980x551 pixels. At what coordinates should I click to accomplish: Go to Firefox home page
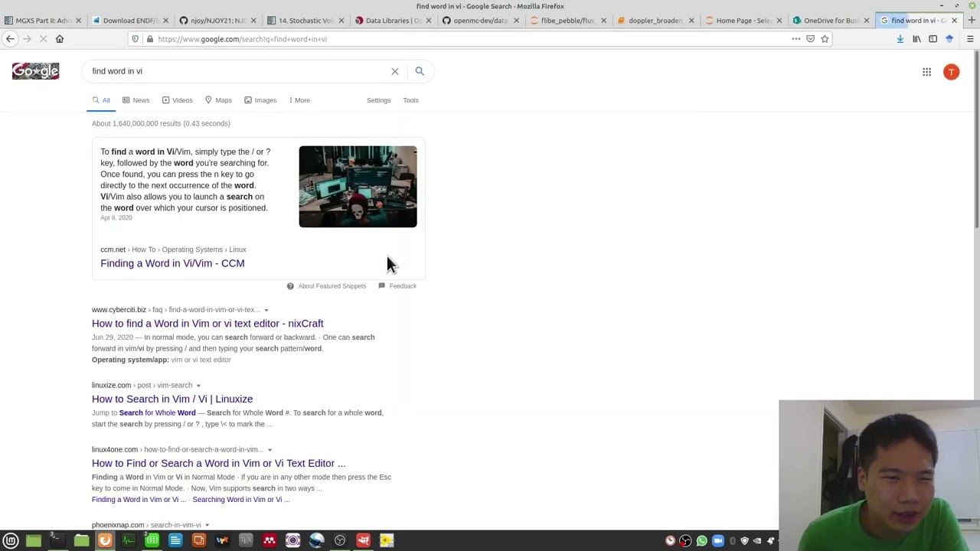coord(60,39)
